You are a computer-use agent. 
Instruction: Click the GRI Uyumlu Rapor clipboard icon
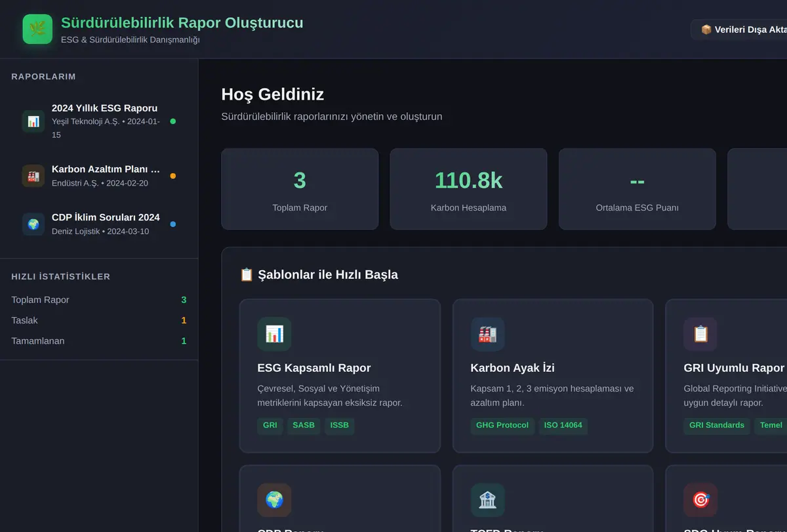tap(700, 335)
